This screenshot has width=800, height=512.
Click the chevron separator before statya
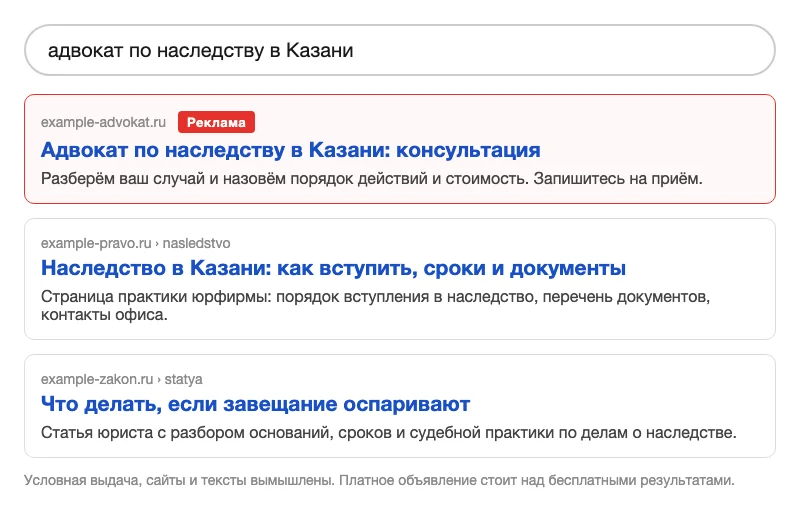pyautogui.click(x=159, y=380)
